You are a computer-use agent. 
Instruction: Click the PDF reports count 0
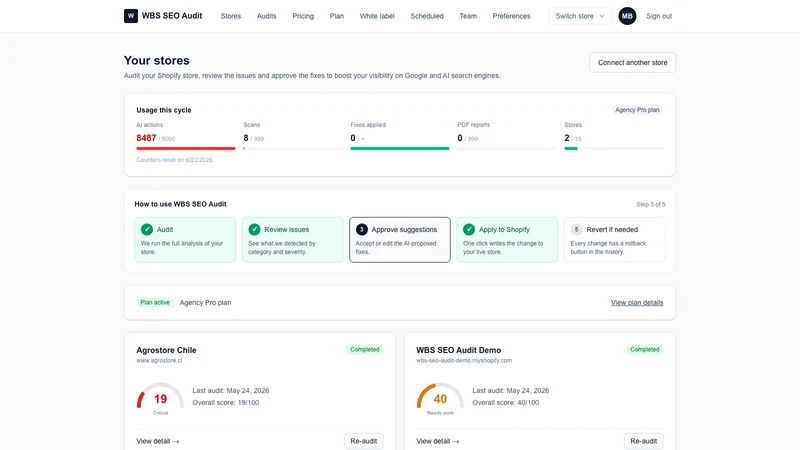(x=460, y=138)
